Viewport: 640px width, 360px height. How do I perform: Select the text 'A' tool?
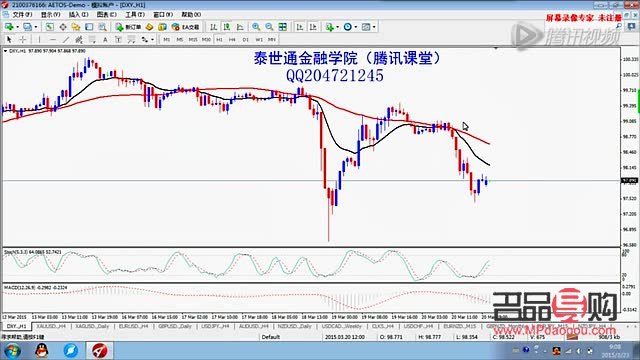[x=105, y=40]
